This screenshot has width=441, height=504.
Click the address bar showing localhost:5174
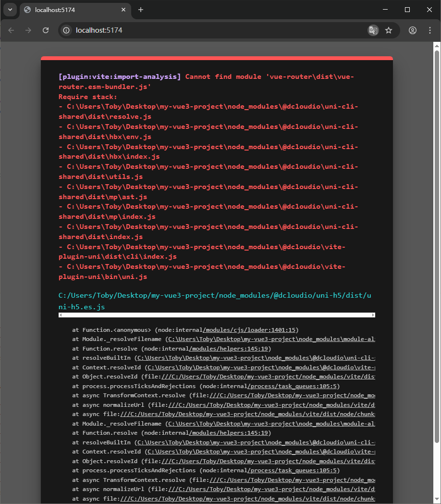(216, 30)
